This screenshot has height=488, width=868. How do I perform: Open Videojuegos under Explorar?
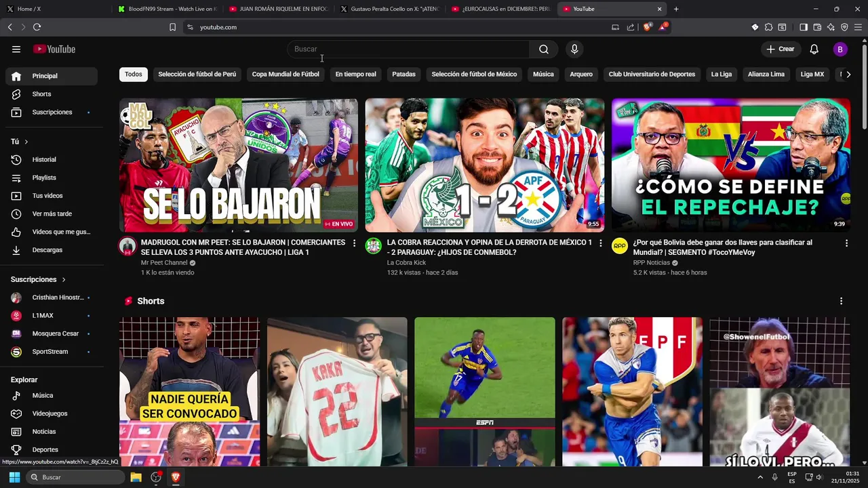tap(51, 413)
